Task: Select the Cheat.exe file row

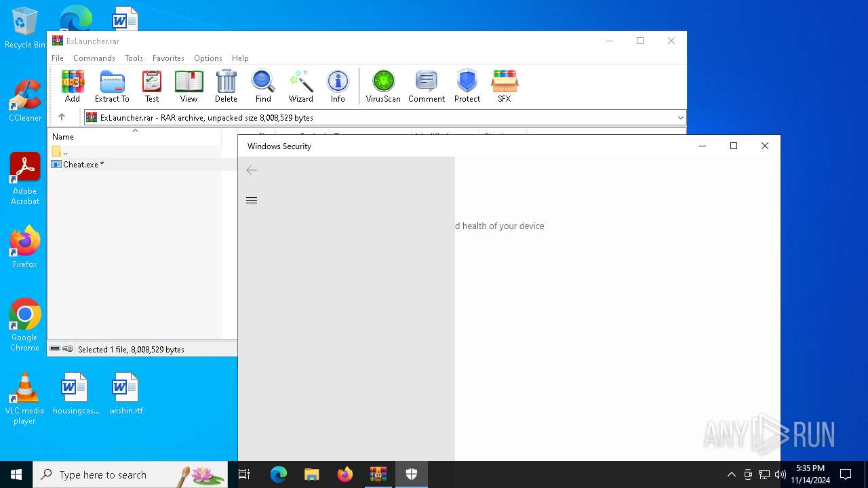Action: (143, 165)
